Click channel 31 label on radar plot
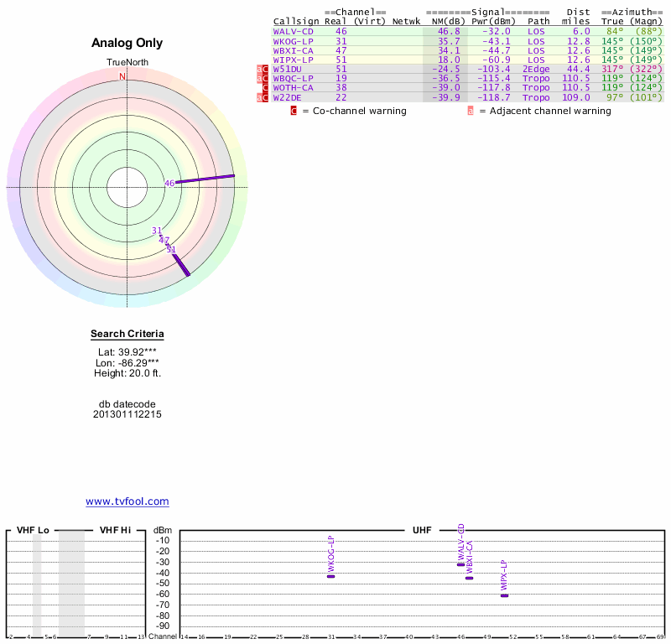 point(157,231)
